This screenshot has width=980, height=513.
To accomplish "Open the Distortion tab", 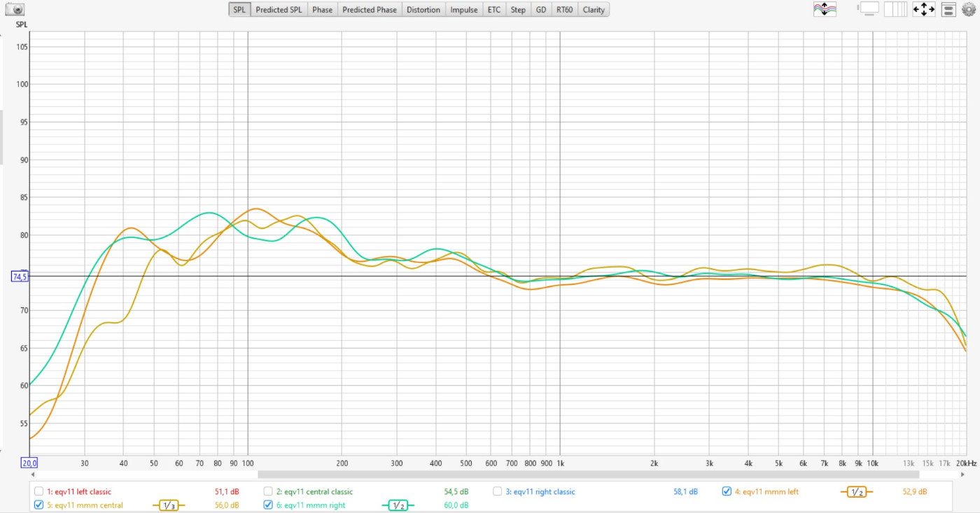I will [x=423, y=10].
